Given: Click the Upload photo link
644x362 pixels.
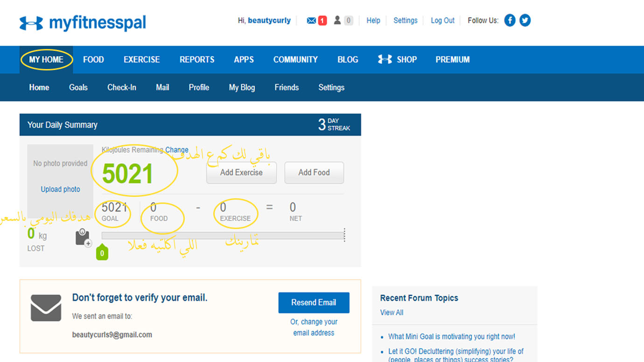Looking at the screenshot, I should pos(60,189).
